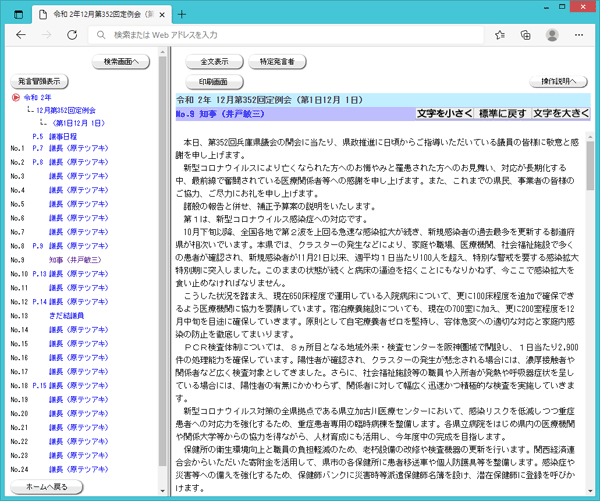The height and width of the screenshot is (501, 600).
Task: Open No.17 議長（原テツアキ）link
Action: pos(78,372)
